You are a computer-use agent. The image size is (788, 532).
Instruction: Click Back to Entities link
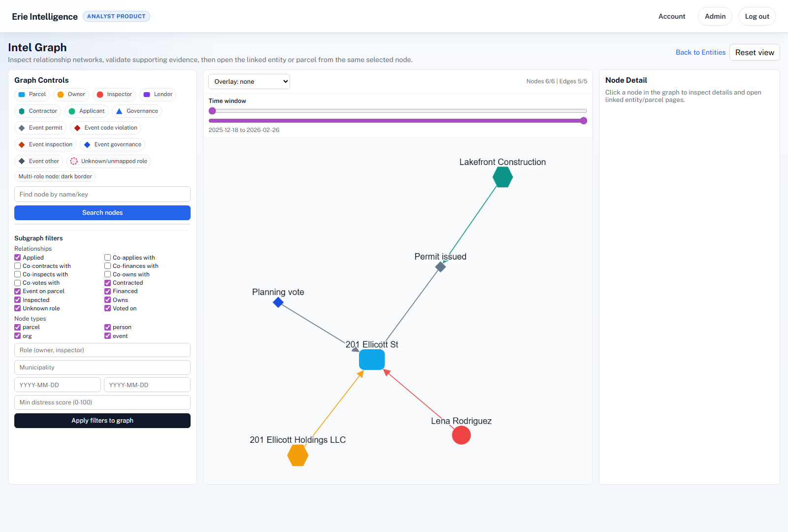tap(700, 52)
